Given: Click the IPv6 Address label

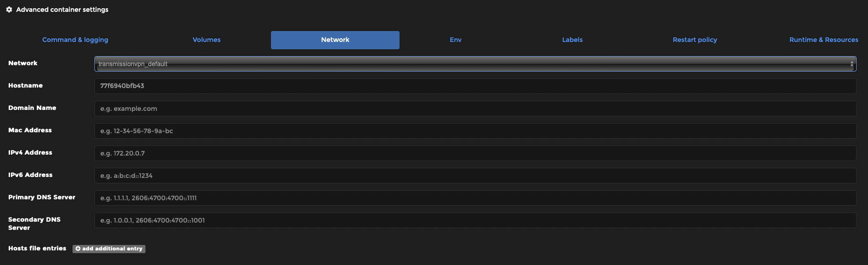Looking at the screenshot, I should coord(30,175).
